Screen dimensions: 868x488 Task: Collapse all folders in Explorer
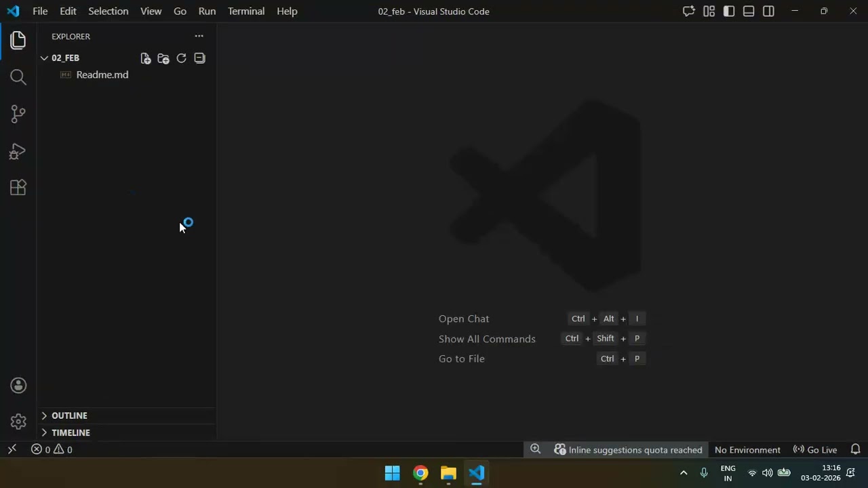tap(199, 58)
